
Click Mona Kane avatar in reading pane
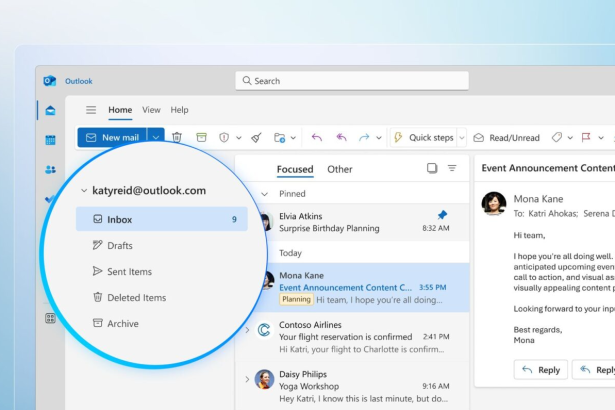494,204
